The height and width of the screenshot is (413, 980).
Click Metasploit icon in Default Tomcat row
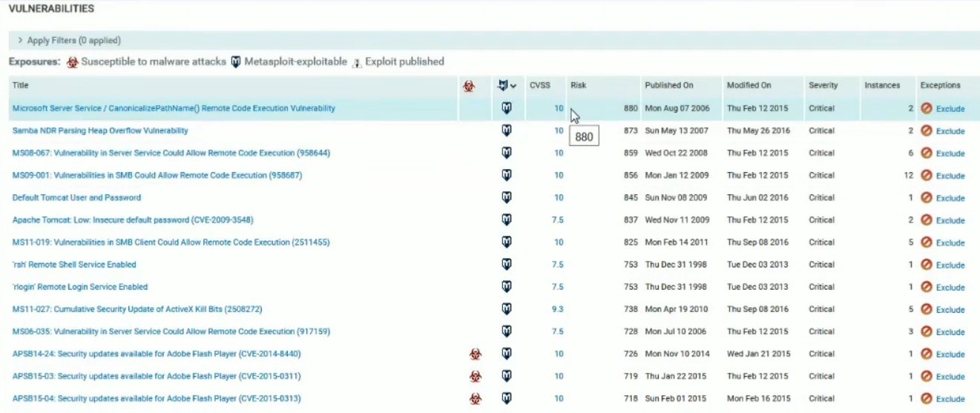pyautogui.click(x=507, y=197)
